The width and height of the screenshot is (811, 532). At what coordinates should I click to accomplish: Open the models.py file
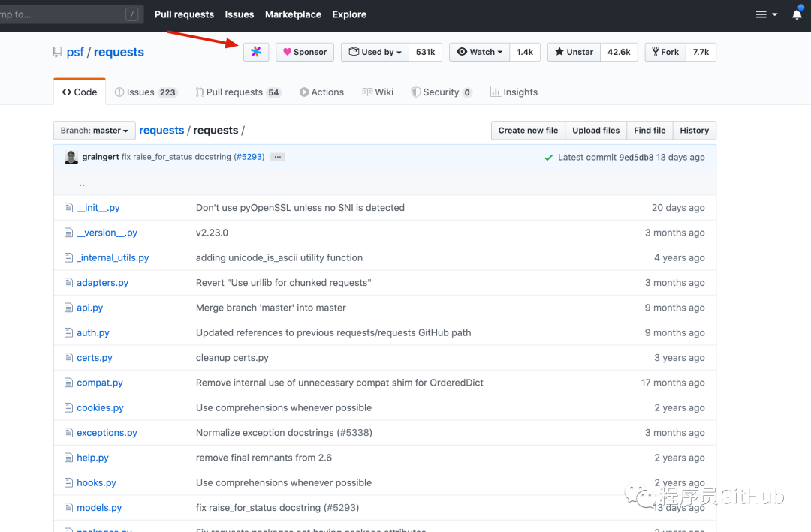(x=99, y=508)
